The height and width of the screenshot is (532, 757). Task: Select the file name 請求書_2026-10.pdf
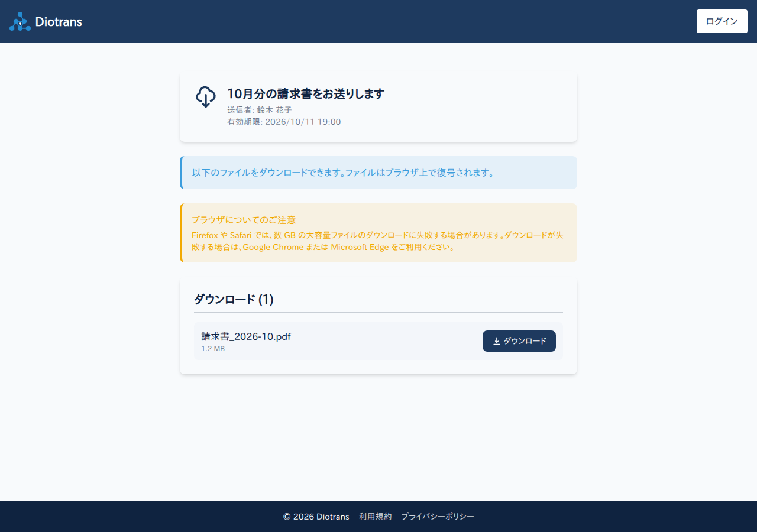[x=246, y=336]
